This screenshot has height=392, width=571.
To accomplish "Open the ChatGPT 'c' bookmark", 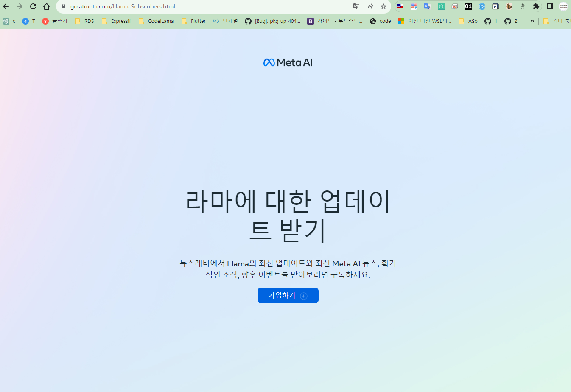I will [x=9, y=21].
